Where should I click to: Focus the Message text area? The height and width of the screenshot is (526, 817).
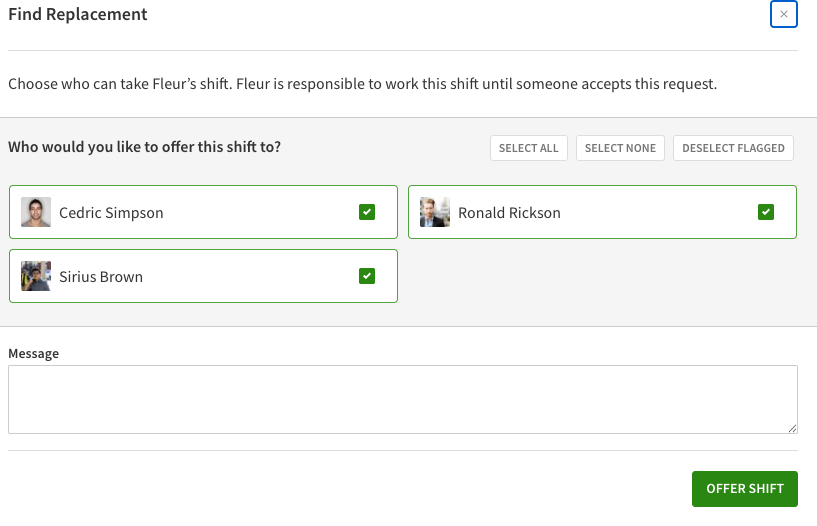click(402, 399)
